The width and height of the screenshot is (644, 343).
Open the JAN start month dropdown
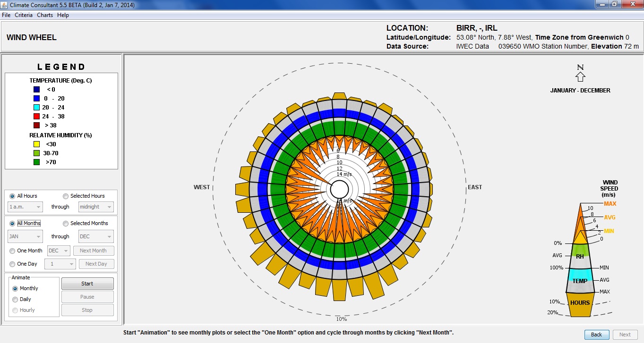coord(25,236)
